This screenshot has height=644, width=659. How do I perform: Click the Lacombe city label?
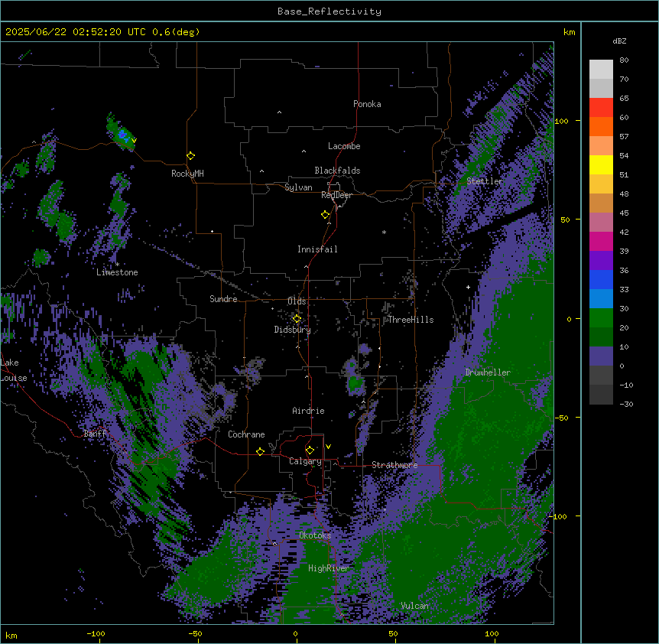[344, 146]
